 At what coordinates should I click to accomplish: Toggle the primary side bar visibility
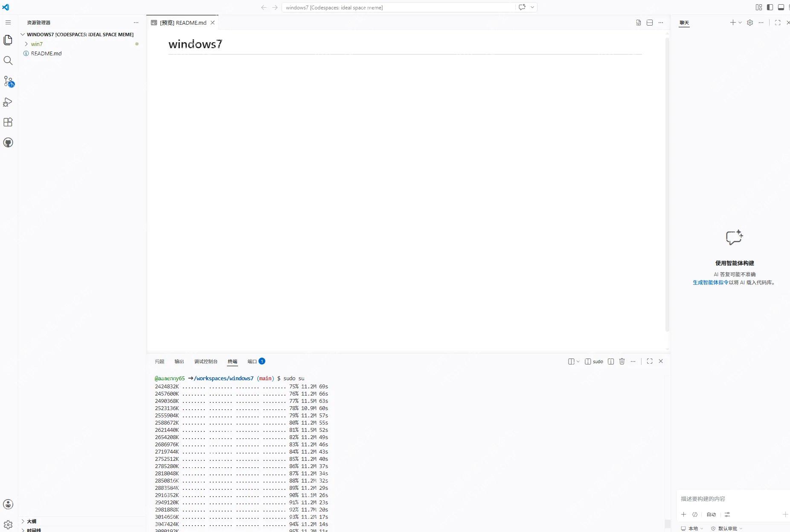click(x=770, y=7)
